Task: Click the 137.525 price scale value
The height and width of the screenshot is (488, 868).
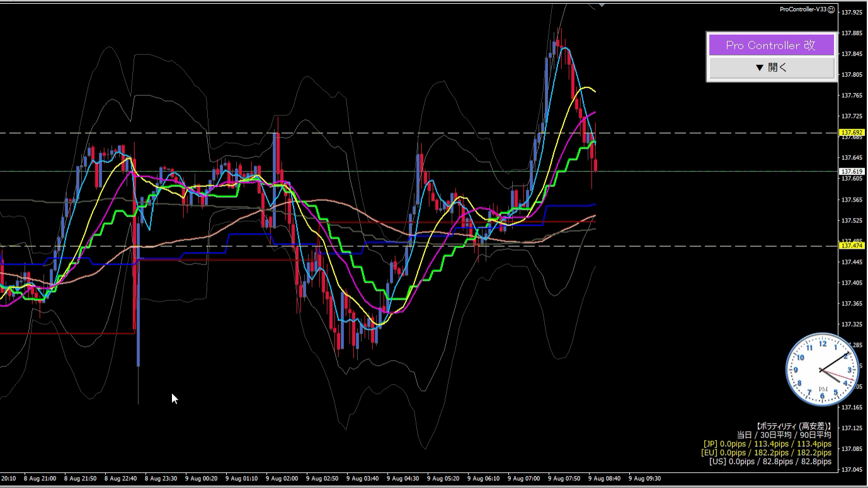Action: [x=852, y=220]
